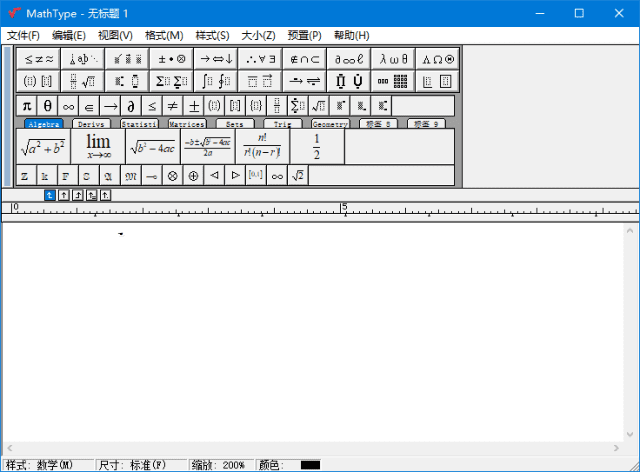Viewport: 640px width, 472px height.
Task: Open the 样式(S) menu
Action: point(212,35)
